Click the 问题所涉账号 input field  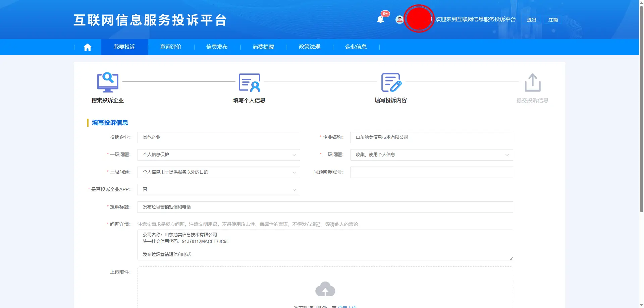point(431,172)
